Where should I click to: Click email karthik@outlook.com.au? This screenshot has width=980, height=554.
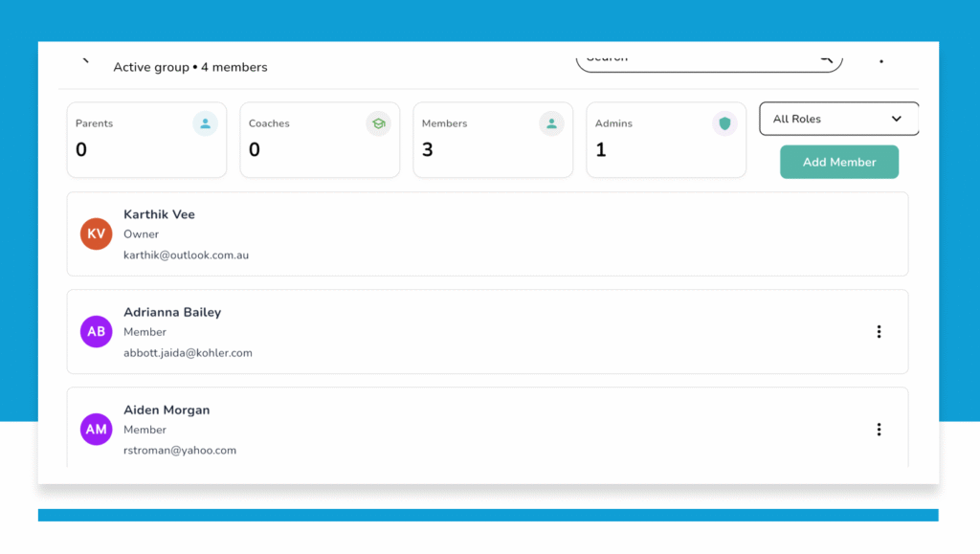(x=186, y=255)
